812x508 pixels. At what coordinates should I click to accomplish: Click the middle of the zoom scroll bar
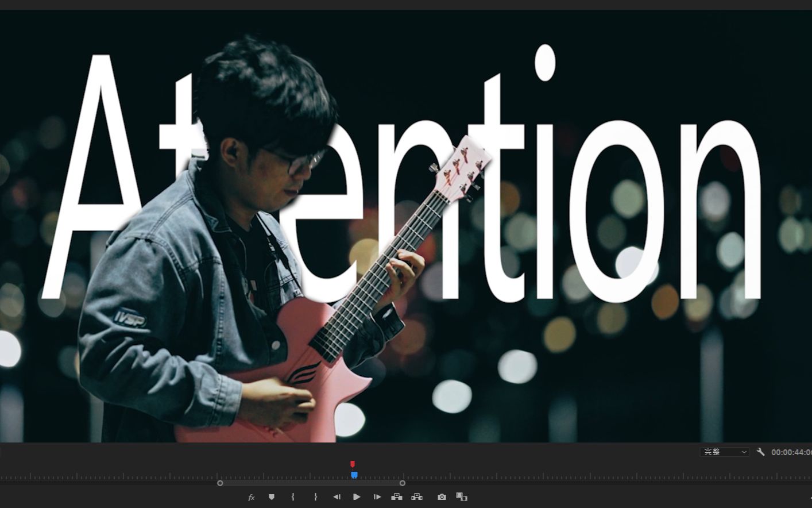pos(311,483)
